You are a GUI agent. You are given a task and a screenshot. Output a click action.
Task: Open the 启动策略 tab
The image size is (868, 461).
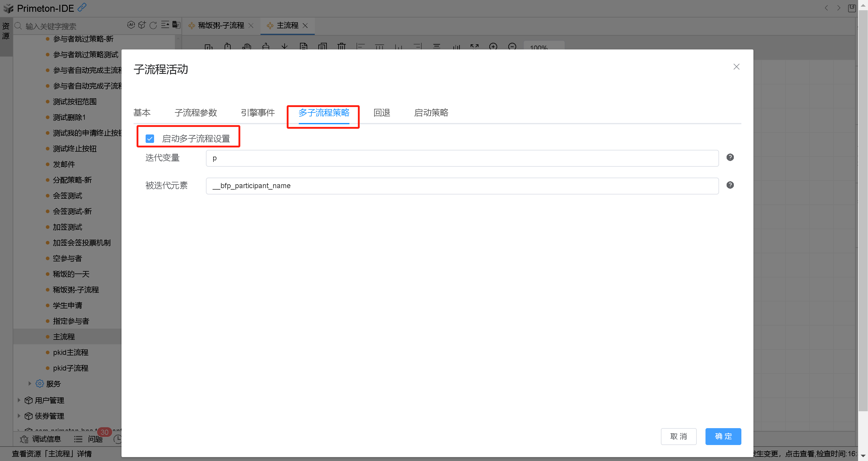(431, 112)
